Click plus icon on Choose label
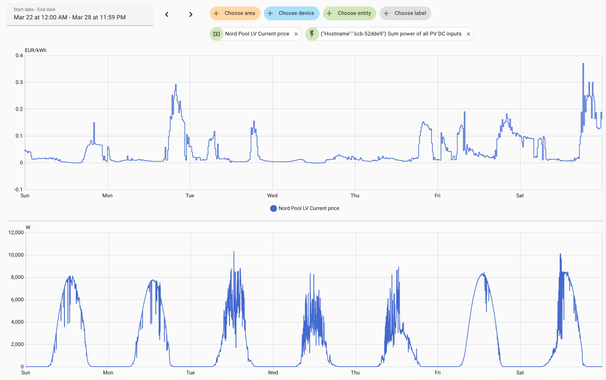The height and width of the screenshot is (380, 606). pyautogui.click(x=386, y=13)
